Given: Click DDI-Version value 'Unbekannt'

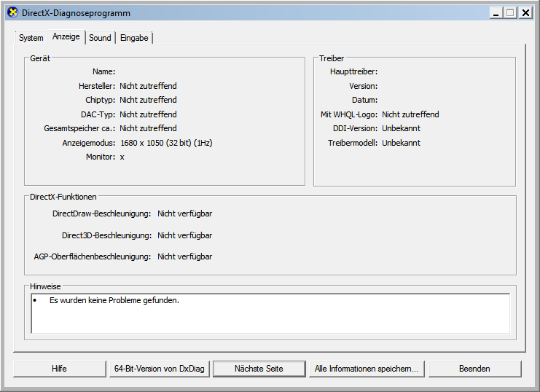Looking at the screenshot, I should (x=402, y=128).
